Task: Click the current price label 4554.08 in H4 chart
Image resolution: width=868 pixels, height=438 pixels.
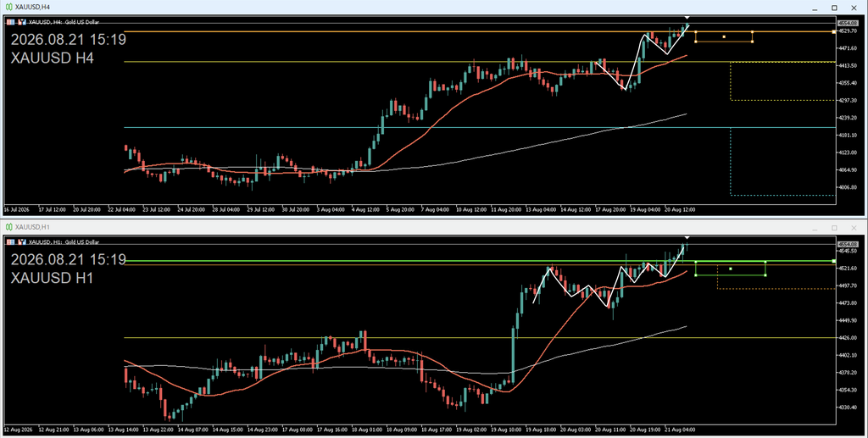Action: (x=848, y=23)
